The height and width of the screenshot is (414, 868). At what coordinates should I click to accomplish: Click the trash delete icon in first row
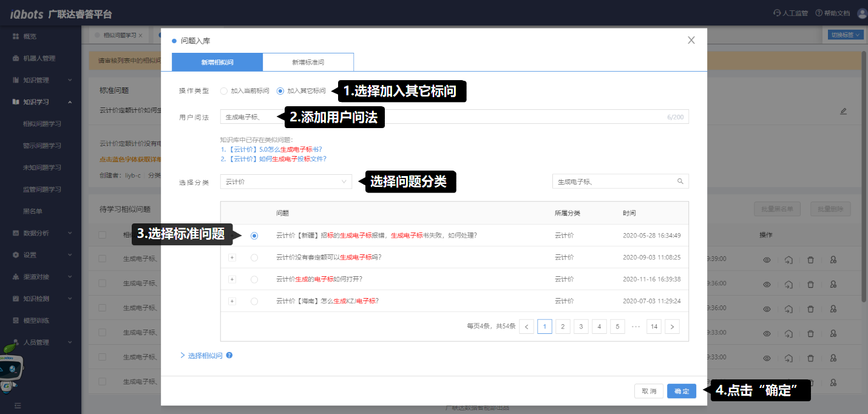(810, 260)
